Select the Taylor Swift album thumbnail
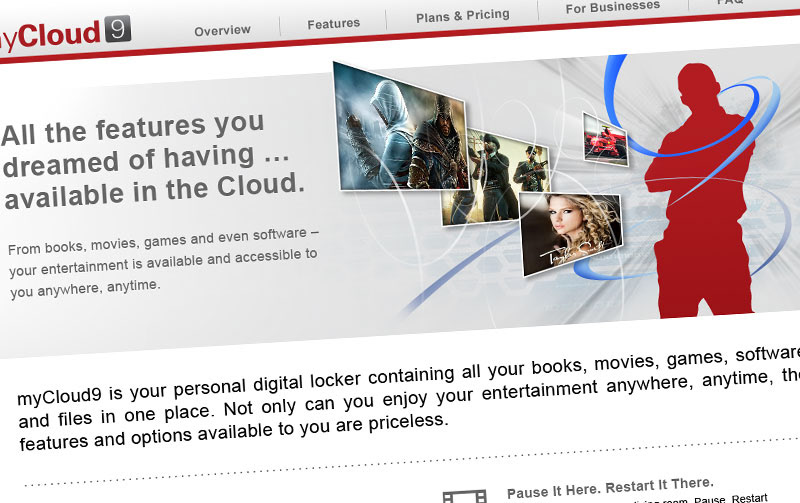Screen dimensions: 800x503 pos(571,232)
